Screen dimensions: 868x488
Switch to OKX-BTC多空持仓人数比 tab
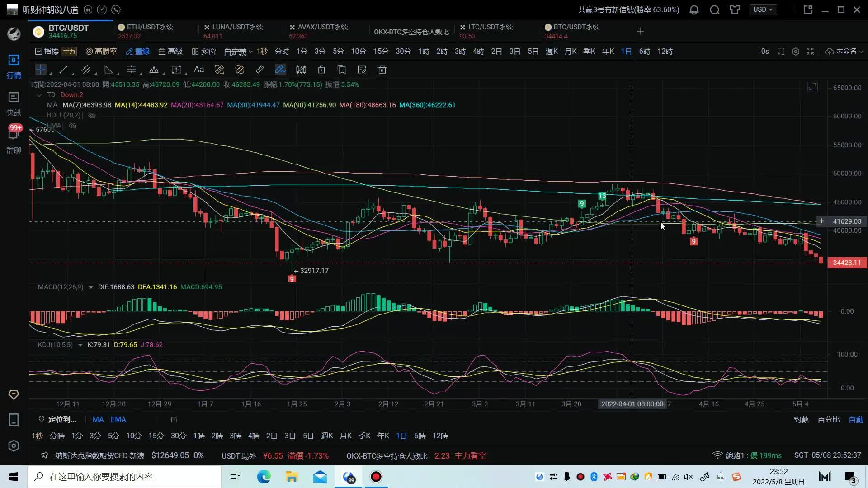[411, 32]
